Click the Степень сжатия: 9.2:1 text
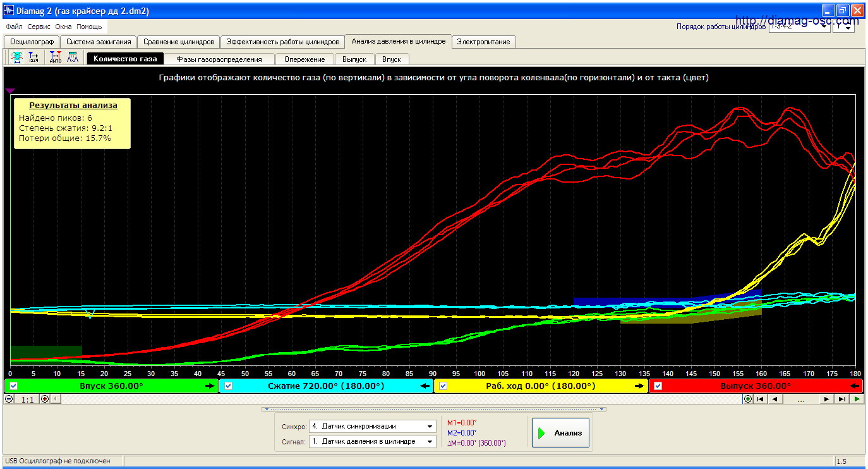The width and height of the screenshot is (868, 469). pos(65,128)
